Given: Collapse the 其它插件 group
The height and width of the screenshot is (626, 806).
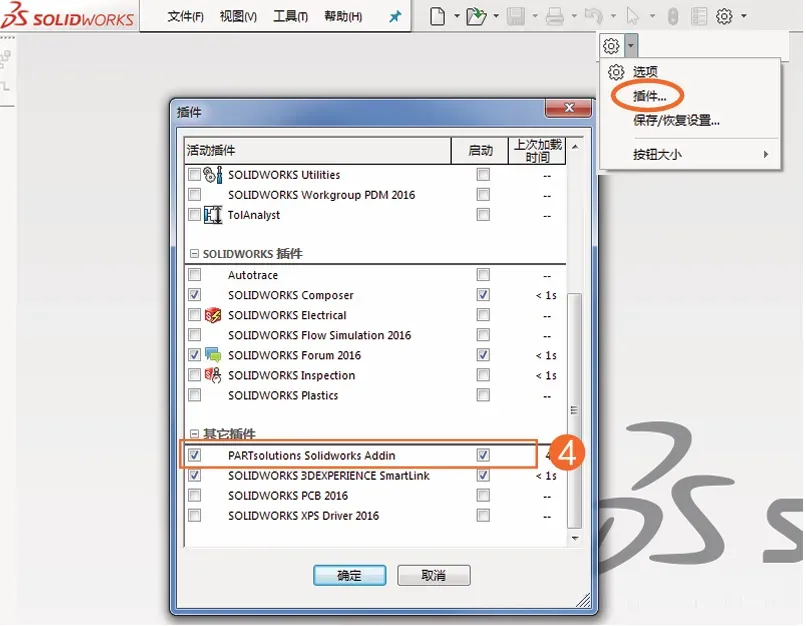Looking at the screenshot, I should [x=194, y=434].
